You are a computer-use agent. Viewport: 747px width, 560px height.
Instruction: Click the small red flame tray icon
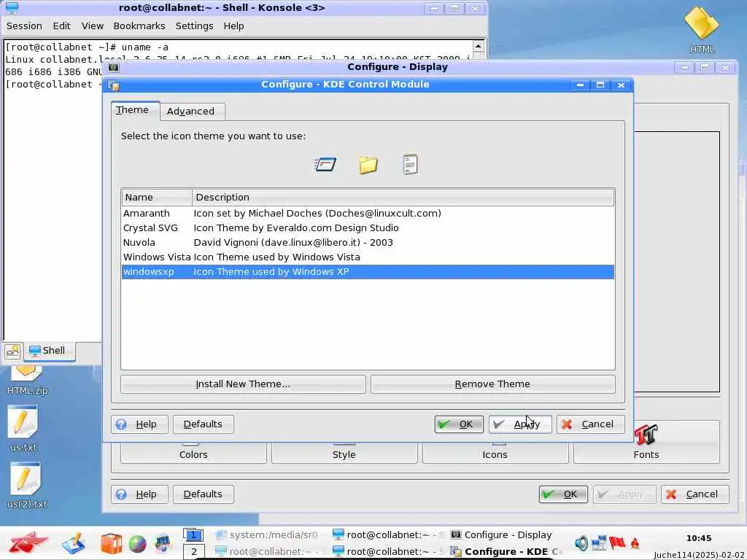pyautogui.click(x=635, y=542)
